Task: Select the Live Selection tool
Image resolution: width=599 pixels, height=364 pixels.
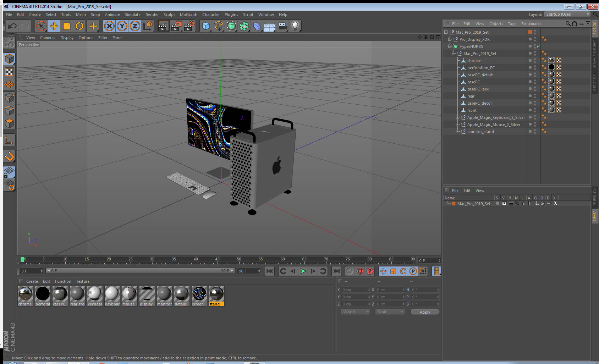Action: pyautogui.click(x=41, y=26)
